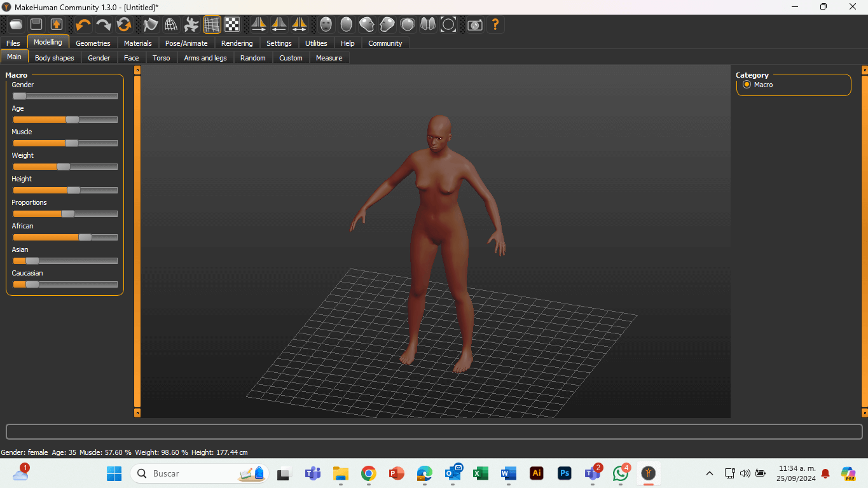Image resolution: width=868 pixels, height=488 pixels.
Task: Select the Custom sub-tab
Action: [x=291, y=58]
